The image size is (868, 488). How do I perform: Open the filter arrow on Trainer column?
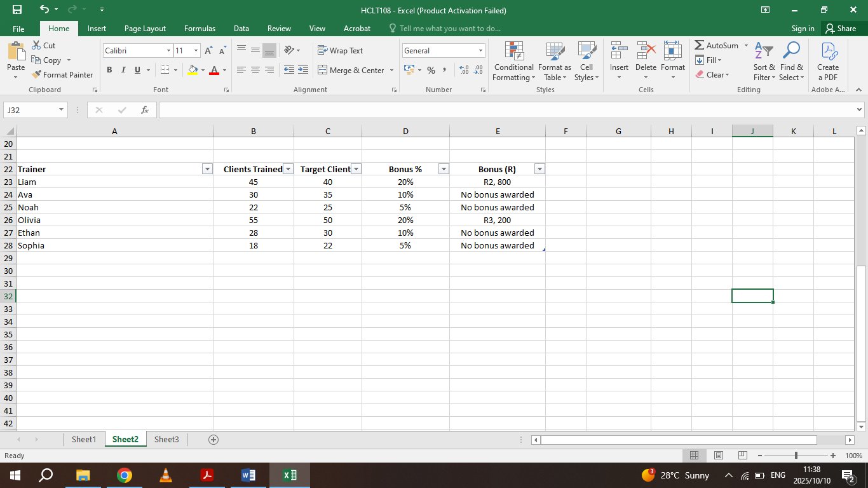[x=207, y=169]
